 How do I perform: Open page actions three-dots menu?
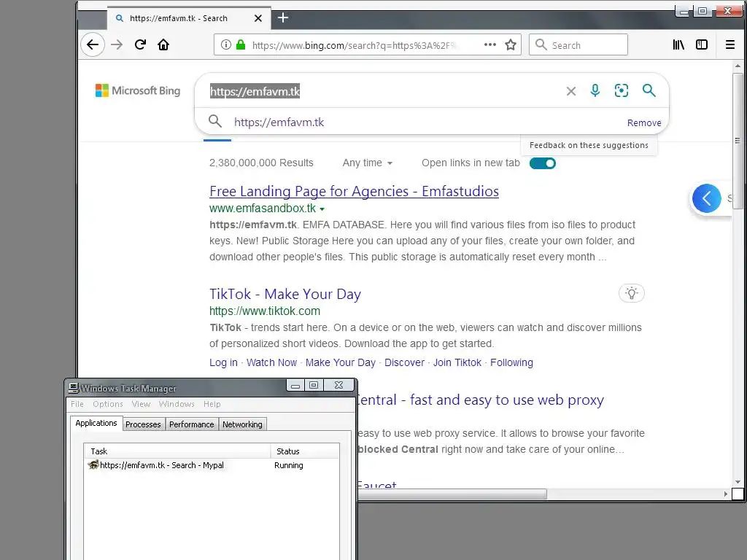point(489,44)
